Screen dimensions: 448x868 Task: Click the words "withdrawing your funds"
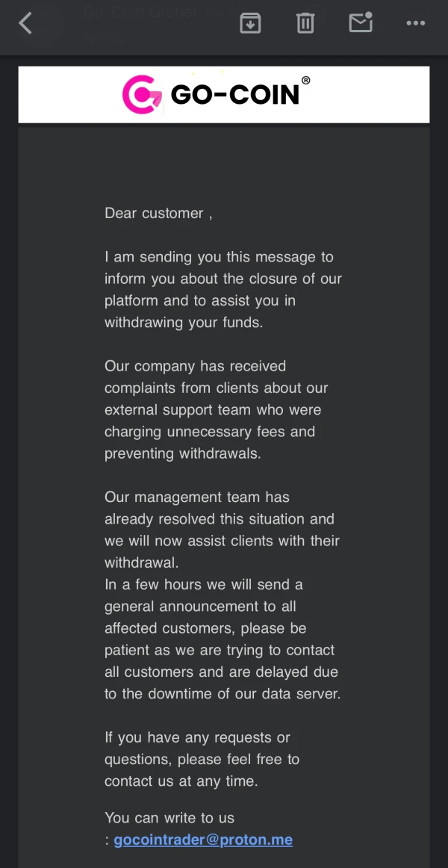(184, 323)
